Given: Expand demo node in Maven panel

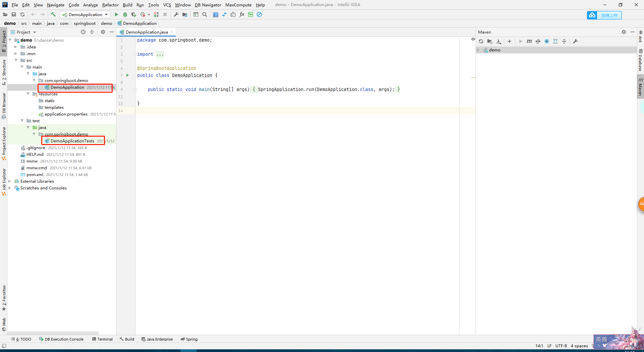Looking at the screenshot, I should [x=478, y=50].
